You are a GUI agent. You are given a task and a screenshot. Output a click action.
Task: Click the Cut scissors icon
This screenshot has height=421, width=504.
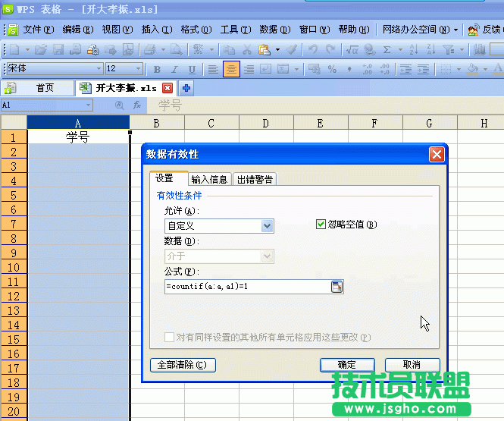[247, 49]
